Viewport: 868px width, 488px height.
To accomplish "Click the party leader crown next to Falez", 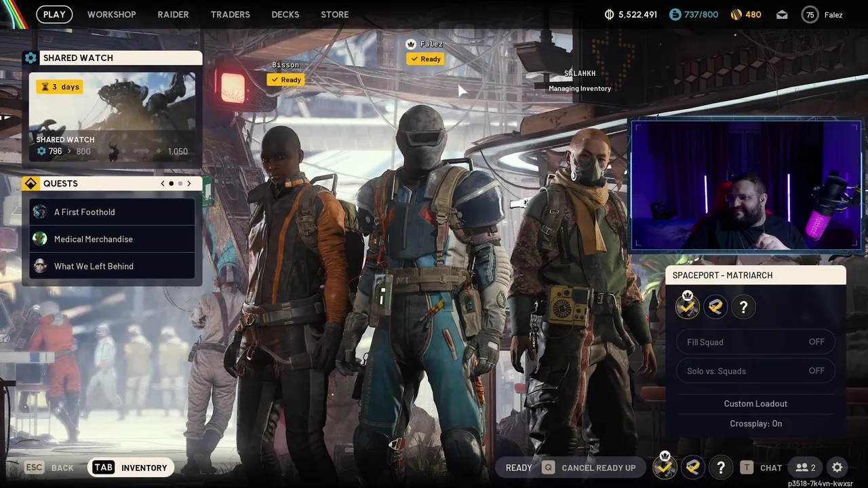I will (411, 44).
